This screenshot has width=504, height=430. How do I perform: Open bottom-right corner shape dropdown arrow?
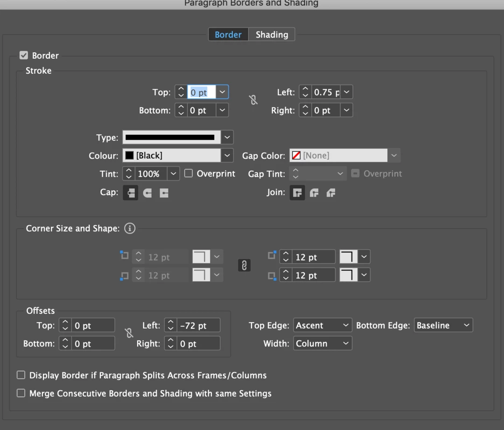point(364,275)
